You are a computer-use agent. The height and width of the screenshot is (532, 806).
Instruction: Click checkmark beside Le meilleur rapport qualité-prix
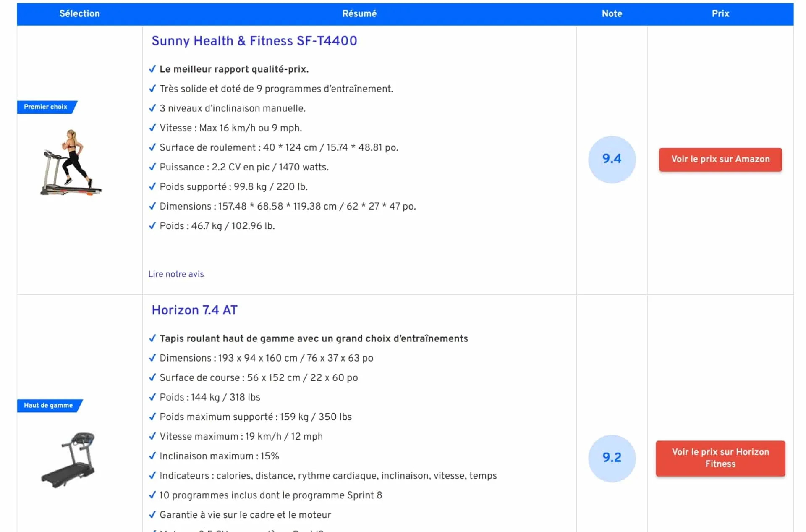[152, 69]
